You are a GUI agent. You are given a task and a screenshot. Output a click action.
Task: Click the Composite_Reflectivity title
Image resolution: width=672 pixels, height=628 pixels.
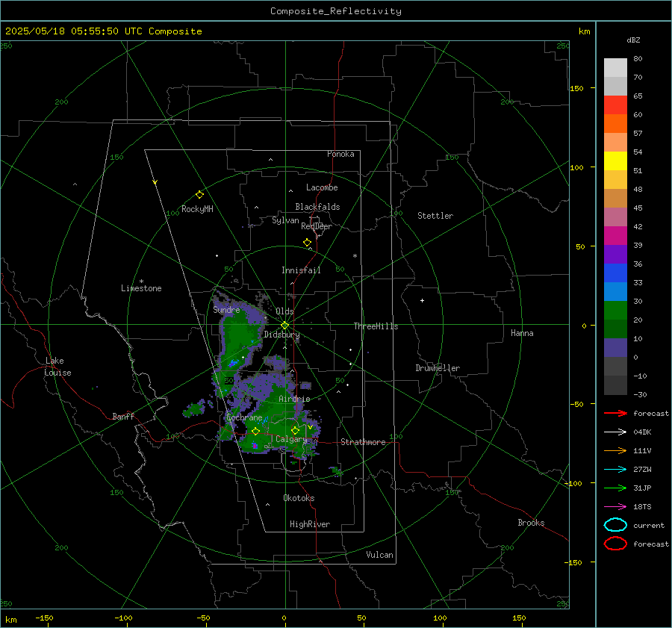click(x=336, y=11)
